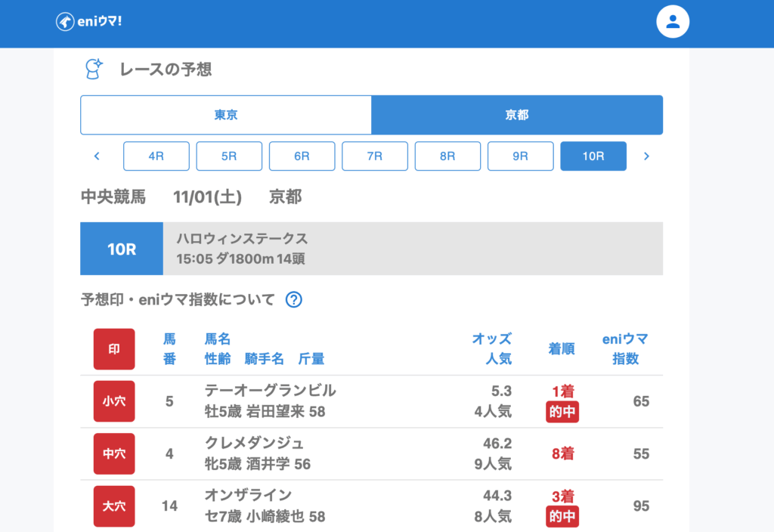This screenshot has width=774, height=532.
Task: Click horse name オンザライン
Action: [248, 495]
